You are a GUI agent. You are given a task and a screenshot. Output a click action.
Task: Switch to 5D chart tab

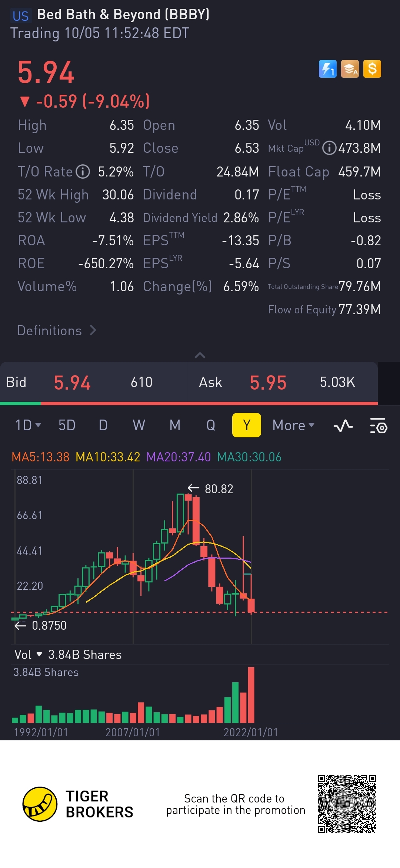[x=67, y=425]
